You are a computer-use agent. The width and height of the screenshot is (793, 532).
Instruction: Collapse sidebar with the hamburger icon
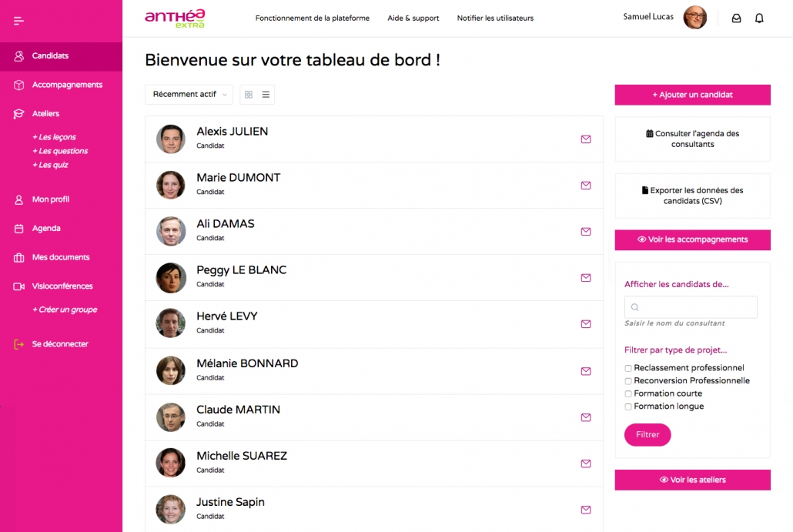pyautogui.click(x=19, y=20)
